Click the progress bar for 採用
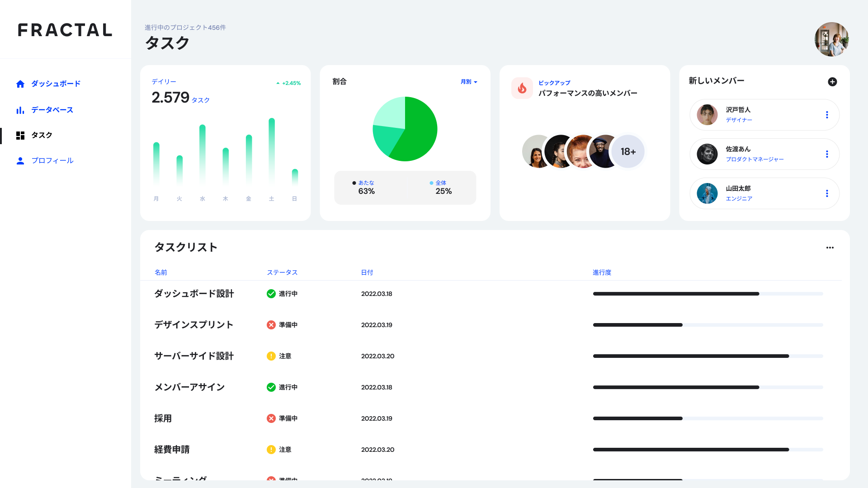The height and width of the screenshot is (488, 868). pyautogui.click(x=708, y=418)
